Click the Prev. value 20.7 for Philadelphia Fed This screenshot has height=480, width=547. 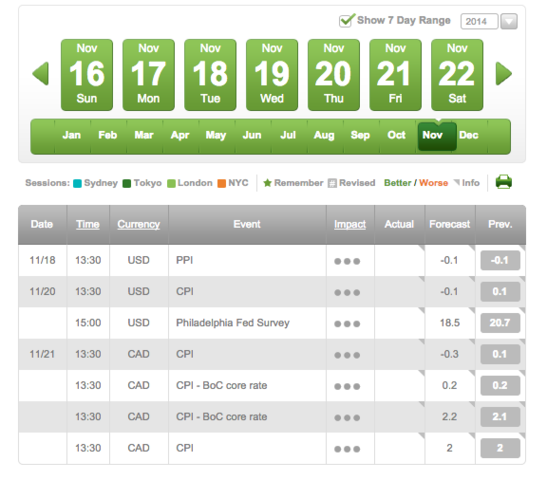point(500,323)
